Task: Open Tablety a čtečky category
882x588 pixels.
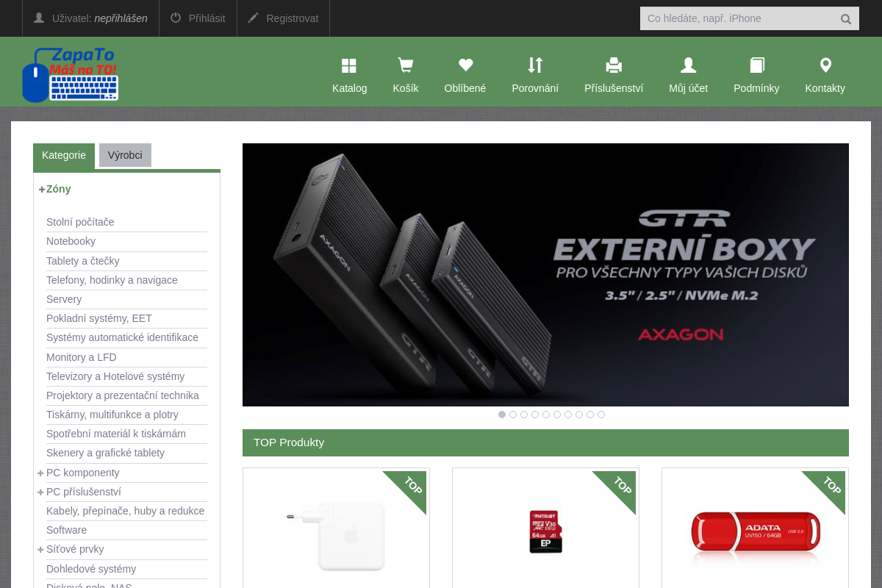Action: 82,261
